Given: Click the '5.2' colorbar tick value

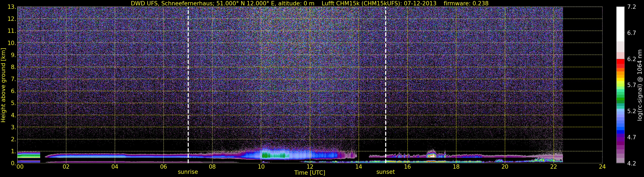Looking at the screenshot, I should 632,111.
